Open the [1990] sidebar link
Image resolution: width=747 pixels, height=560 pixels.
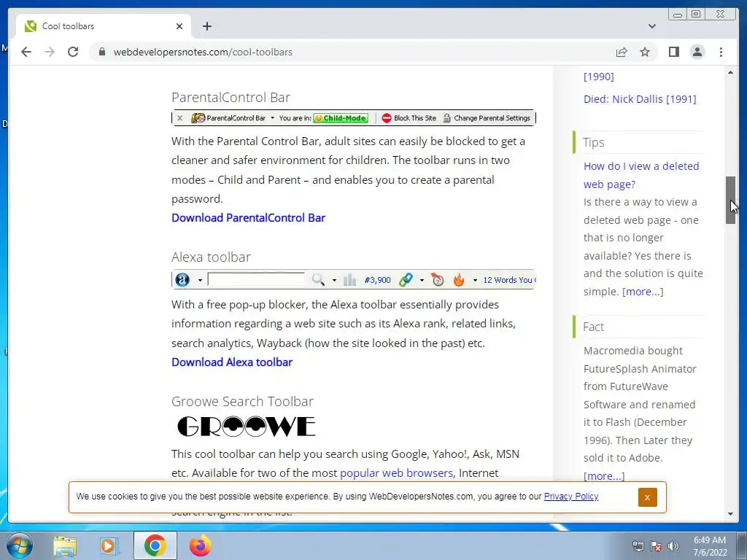point(599,76)
